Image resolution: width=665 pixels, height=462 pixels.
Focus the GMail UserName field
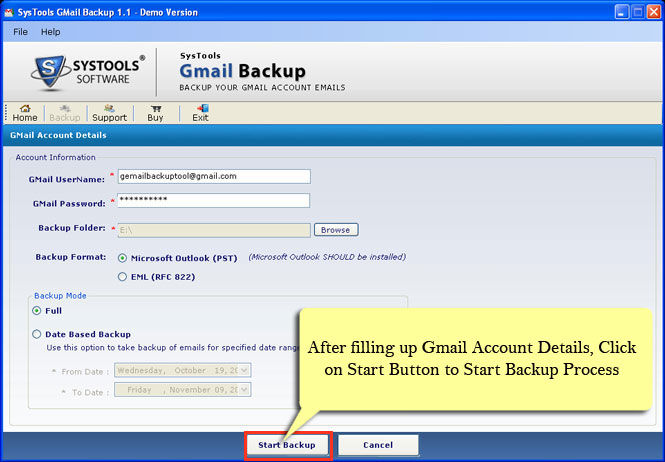point(214,176)
